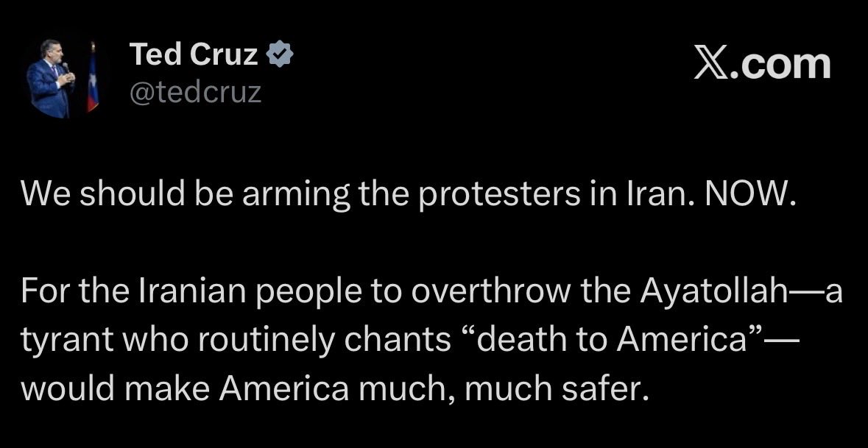Click the Ted Cruz display name

click(x=194, y=55)
